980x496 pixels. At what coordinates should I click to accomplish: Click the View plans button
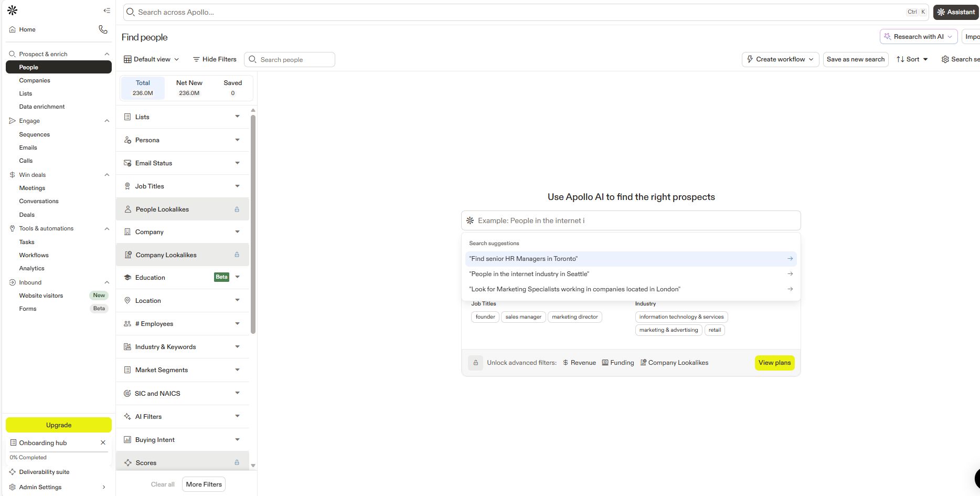click(x=774, y=363)
